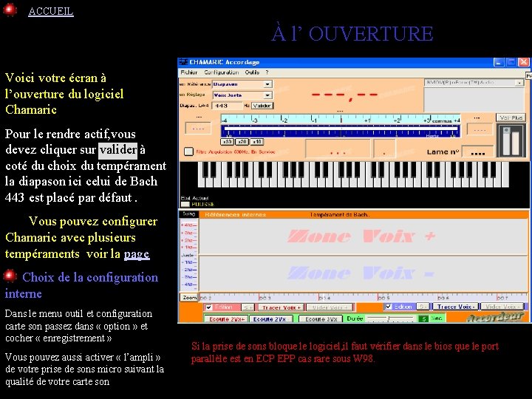
Task: Minimize the Chamaric window
Action: point(499,62)
